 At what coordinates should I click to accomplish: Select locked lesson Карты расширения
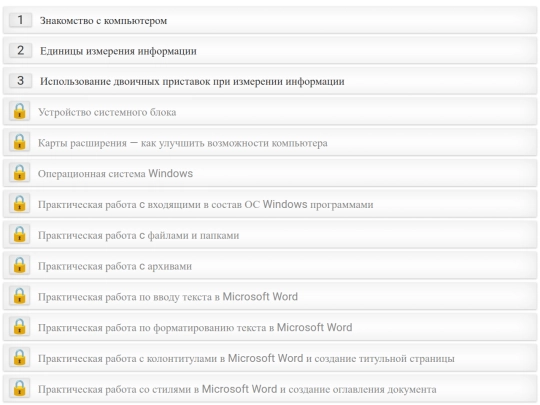point(270,142)
